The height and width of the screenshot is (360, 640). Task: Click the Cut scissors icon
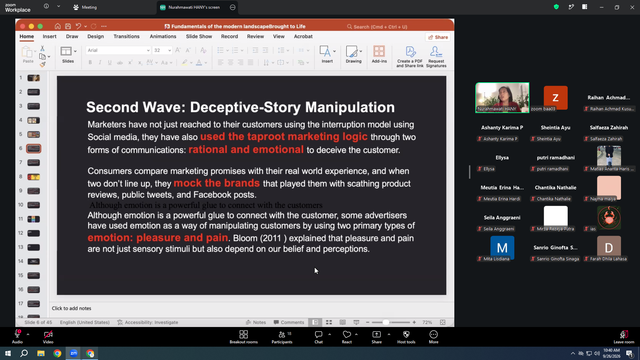(x=42, y=48)
